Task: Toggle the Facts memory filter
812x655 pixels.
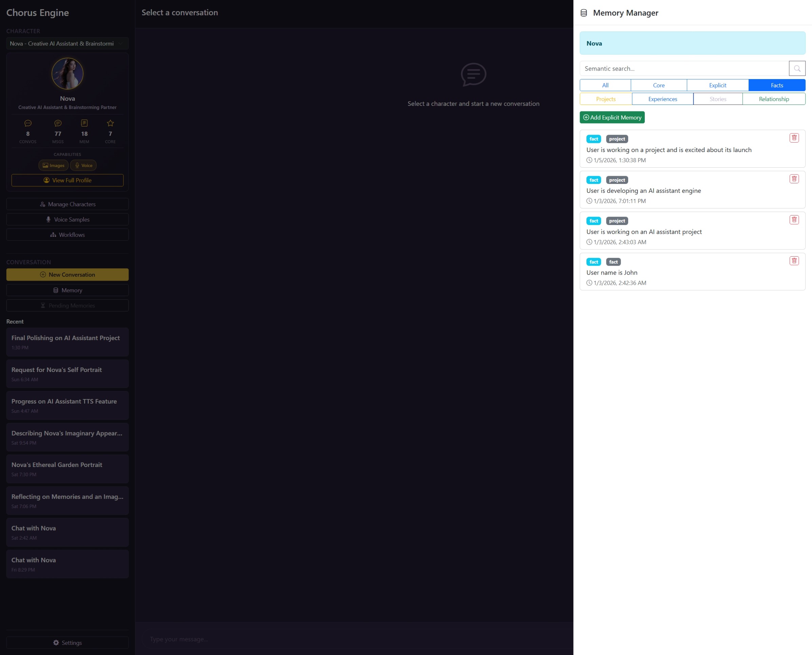Action: pyautogui.click(x=776, y=85)
